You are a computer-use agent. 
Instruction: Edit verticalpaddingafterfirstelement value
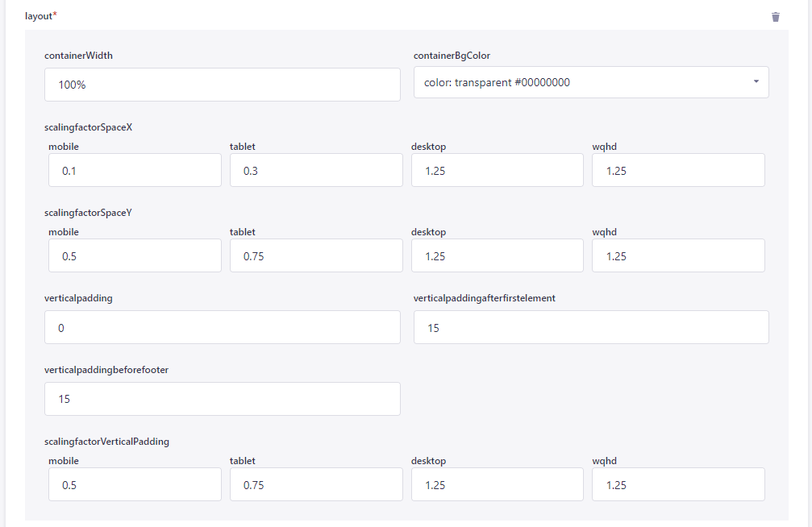click(x=590, y=328)
